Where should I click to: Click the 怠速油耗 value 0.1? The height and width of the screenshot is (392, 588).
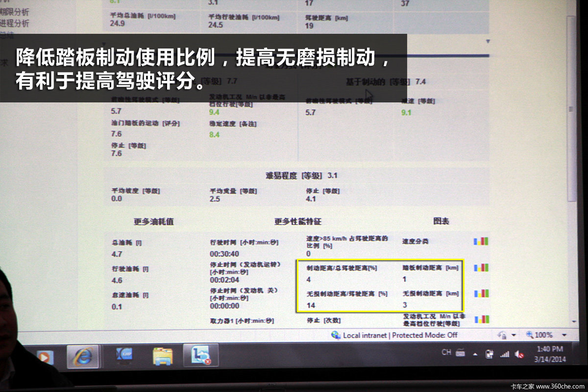coord(117,307)
